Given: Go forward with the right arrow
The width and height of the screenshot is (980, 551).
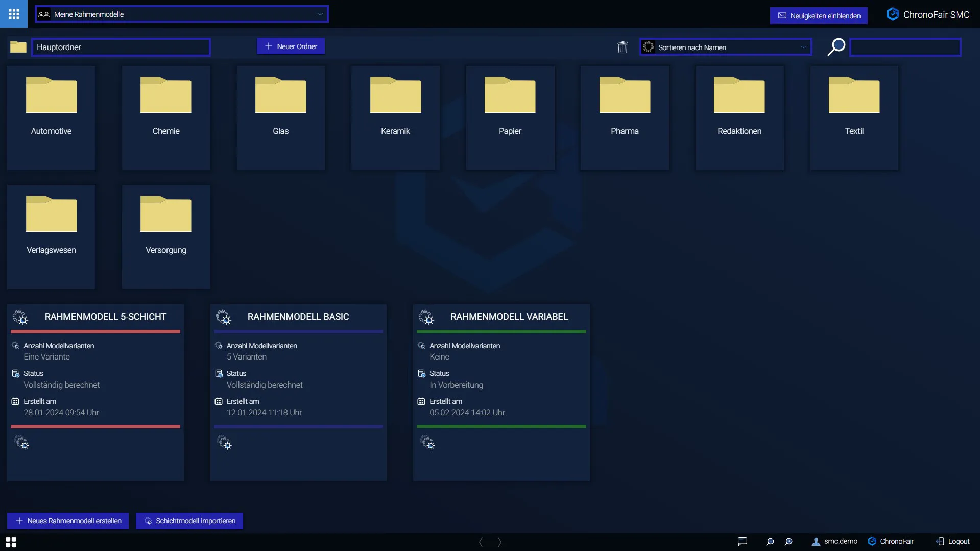Looking at the screenshot, I should 499,542.
